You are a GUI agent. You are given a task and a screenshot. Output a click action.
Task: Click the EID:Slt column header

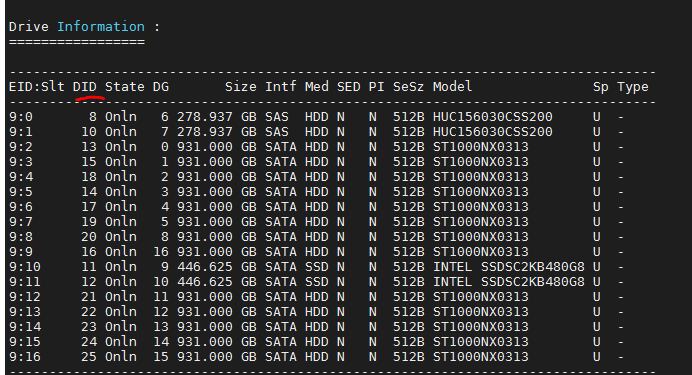tap(37, 86)
